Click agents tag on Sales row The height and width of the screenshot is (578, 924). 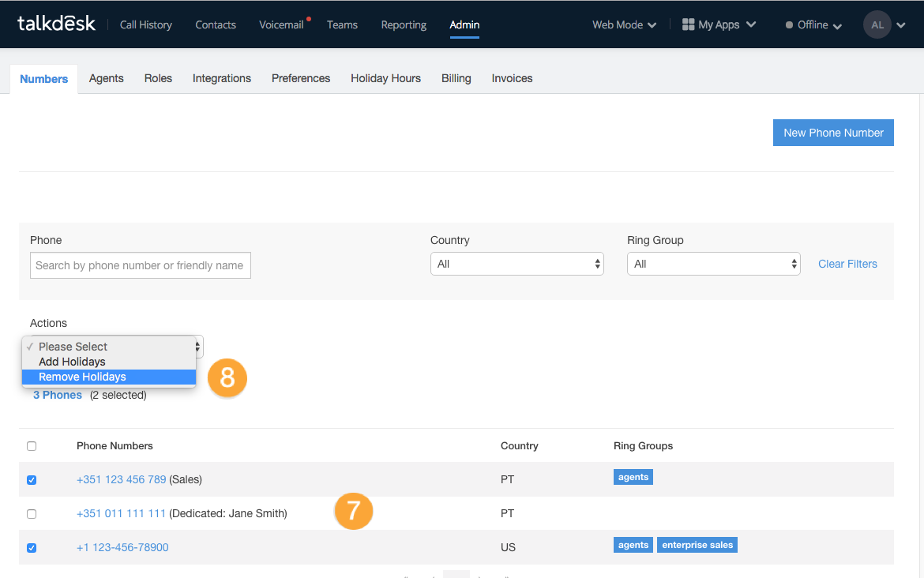[633, 477]
